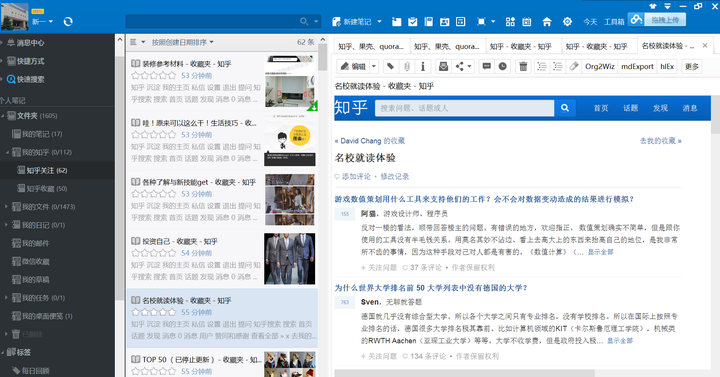Click 去我的收藏 link
The image size is (720, 377).
click(661, 141)
